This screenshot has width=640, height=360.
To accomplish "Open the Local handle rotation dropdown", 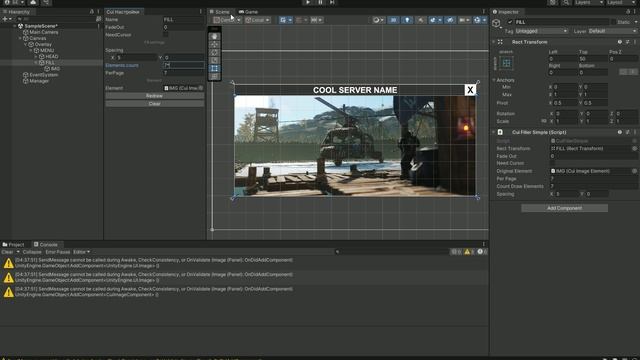I will click(257, 20).
